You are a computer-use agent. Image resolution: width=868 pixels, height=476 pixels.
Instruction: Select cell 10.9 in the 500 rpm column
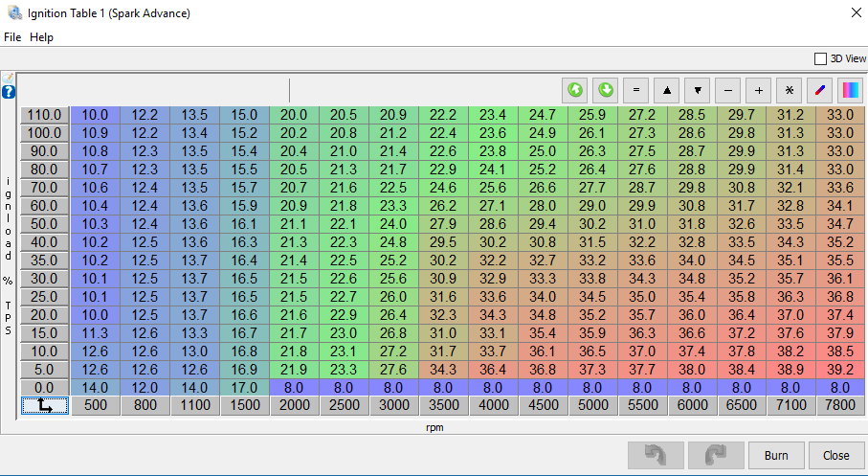(95, 133)
